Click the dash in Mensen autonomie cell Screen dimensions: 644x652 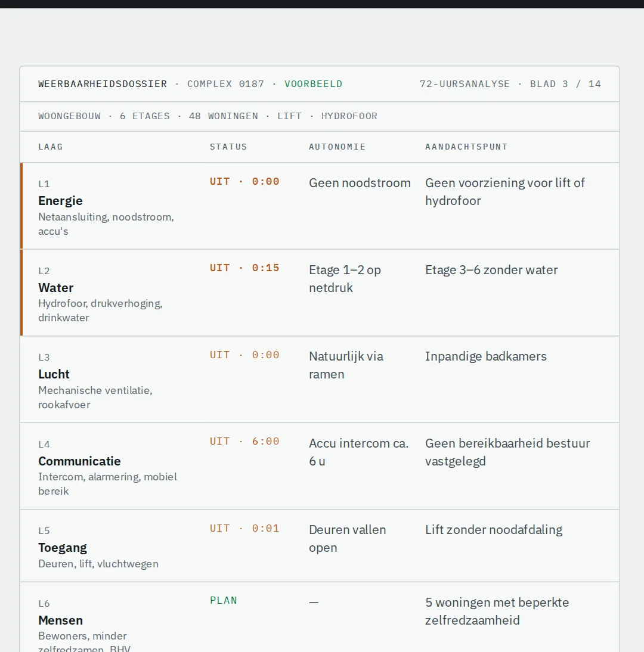[x=314, y=603]
